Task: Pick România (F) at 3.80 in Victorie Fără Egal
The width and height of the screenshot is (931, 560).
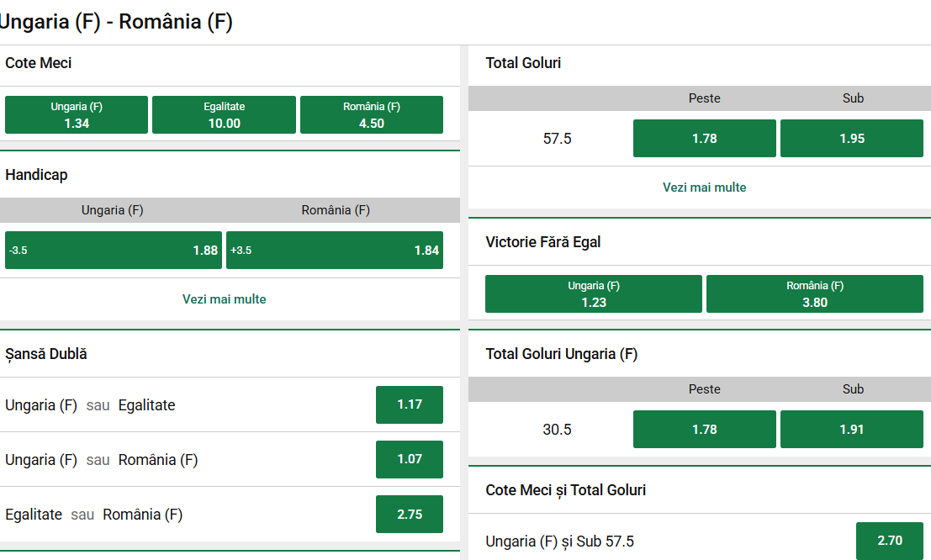Action: pyautogui.click(x=815, y=294)
